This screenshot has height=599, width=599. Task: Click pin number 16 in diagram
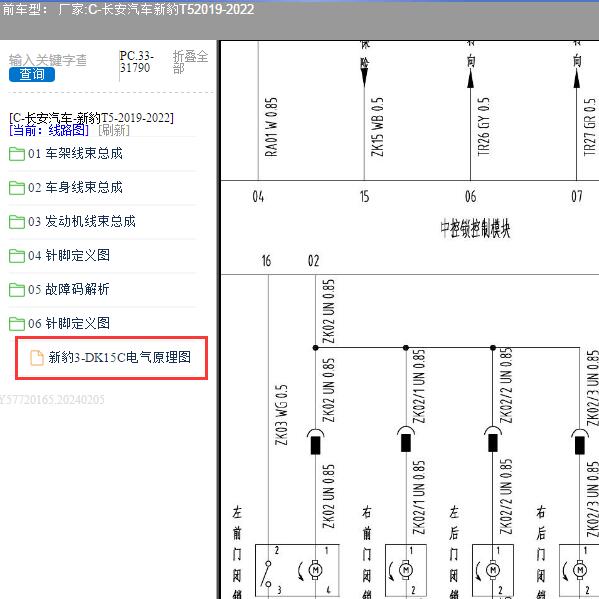(x=266, y=261)
